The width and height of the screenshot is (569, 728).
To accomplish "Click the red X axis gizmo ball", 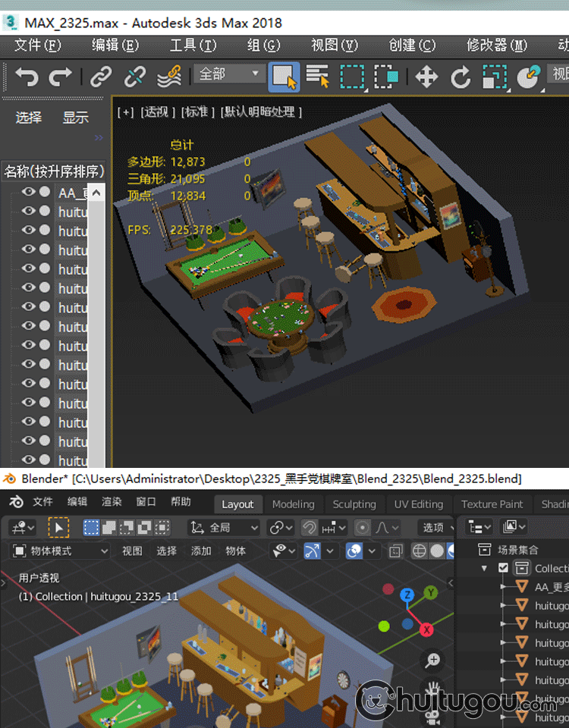I will 427,629.
